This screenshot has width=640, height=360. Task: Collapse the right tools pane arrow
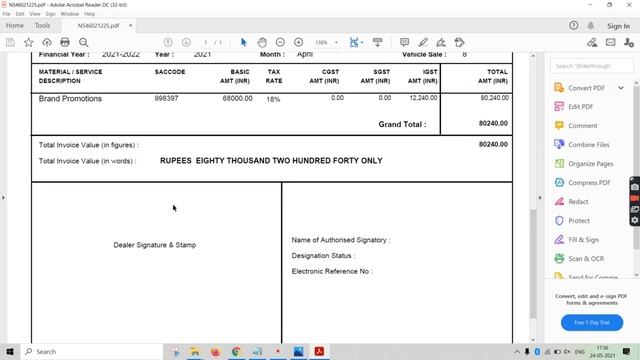(540, 198)
